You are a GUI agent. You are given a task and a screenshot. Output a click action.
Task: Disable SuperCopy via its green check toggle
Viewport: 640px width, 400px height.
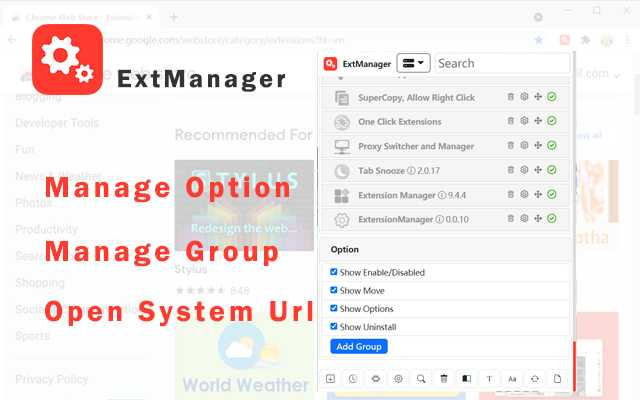pos(552,97)
